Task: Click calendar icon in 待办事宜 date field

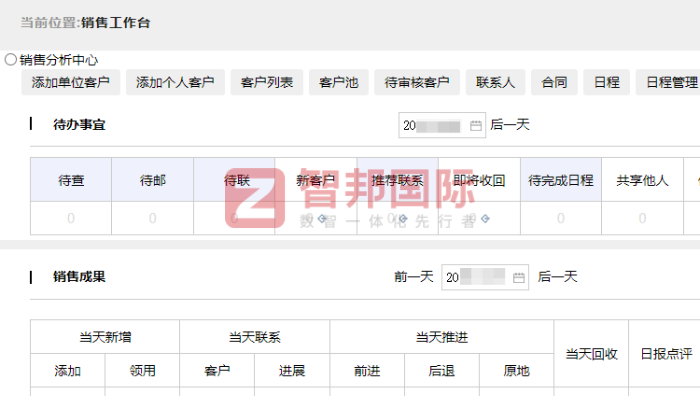Action: (x=475, y=126)
